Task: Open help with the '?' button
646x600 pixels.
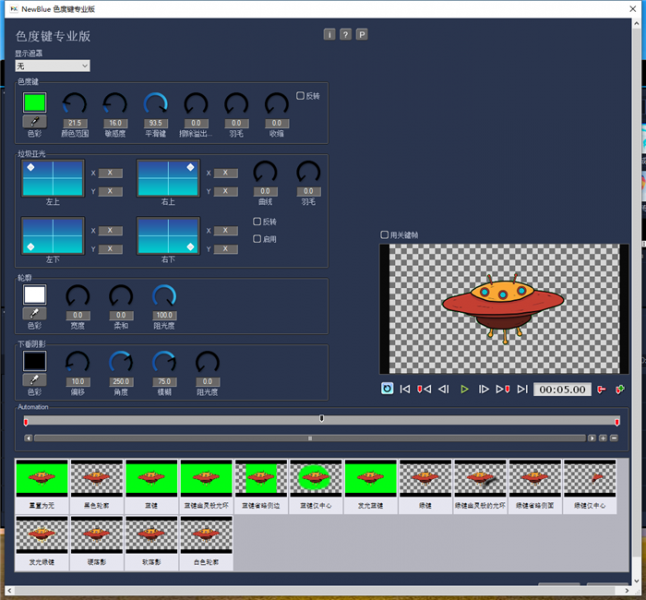Action: tap(346, 35)
